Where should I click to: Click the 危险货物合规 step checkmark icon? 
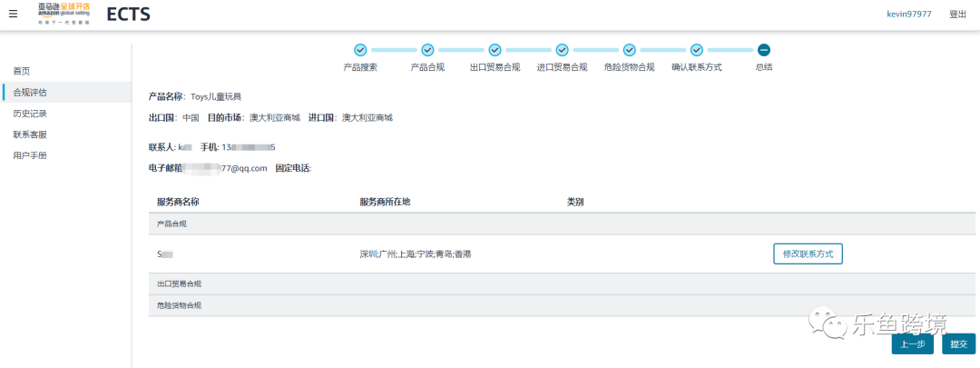[629, 50]
